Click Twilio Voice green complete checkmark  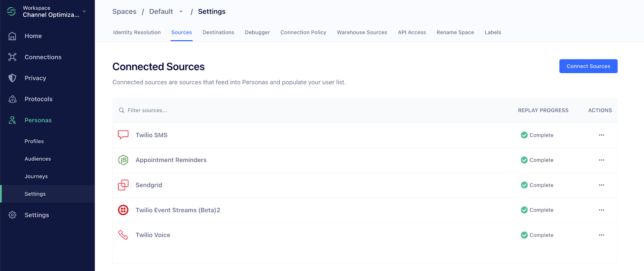click(x=524, y=235)
